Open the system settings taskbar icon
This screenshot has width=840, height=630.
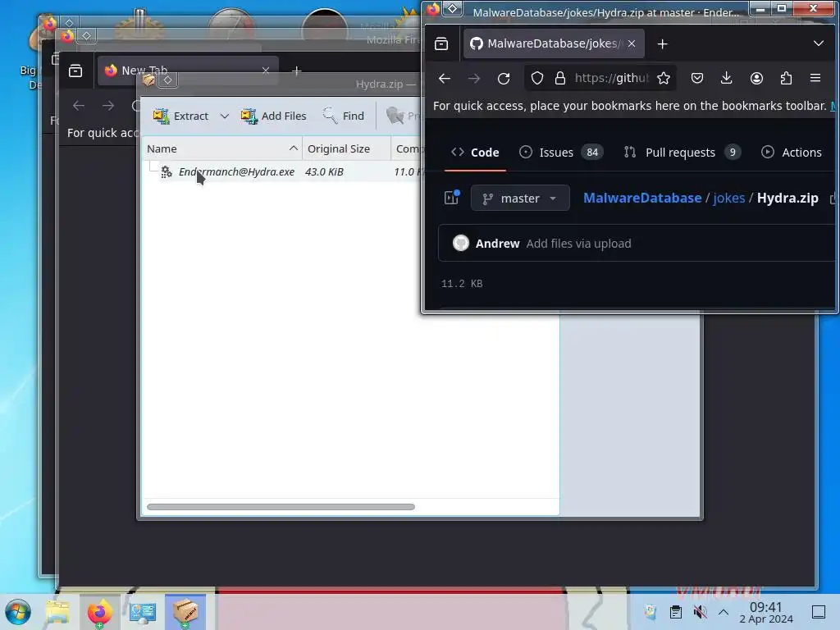point(143,612)
